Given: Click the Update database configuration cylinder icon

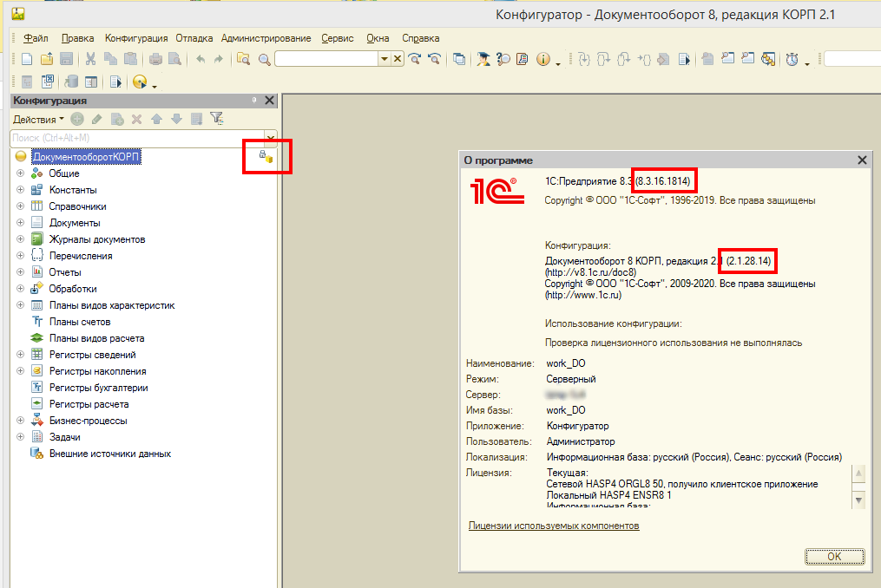Looking at the screenshot, I should [x=71, y=82].
